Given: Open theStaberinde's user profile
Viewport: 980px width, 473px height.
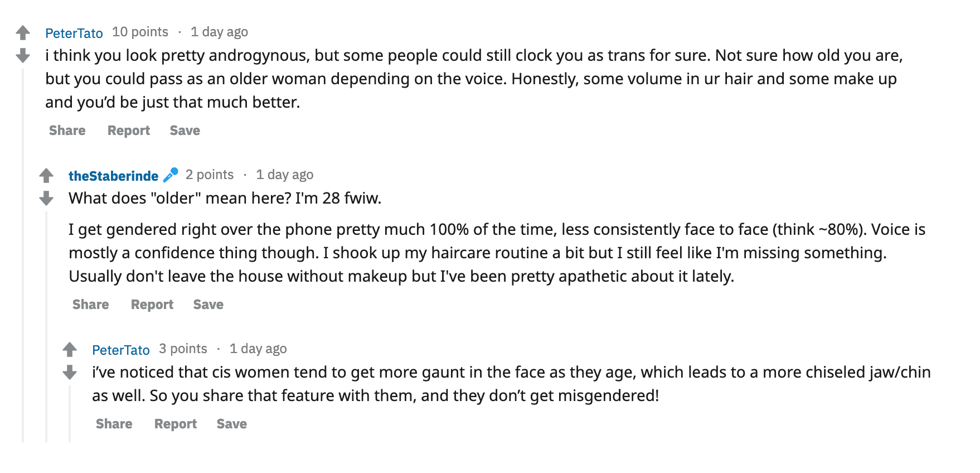Looking at the screenshot, I should [113, 176].
